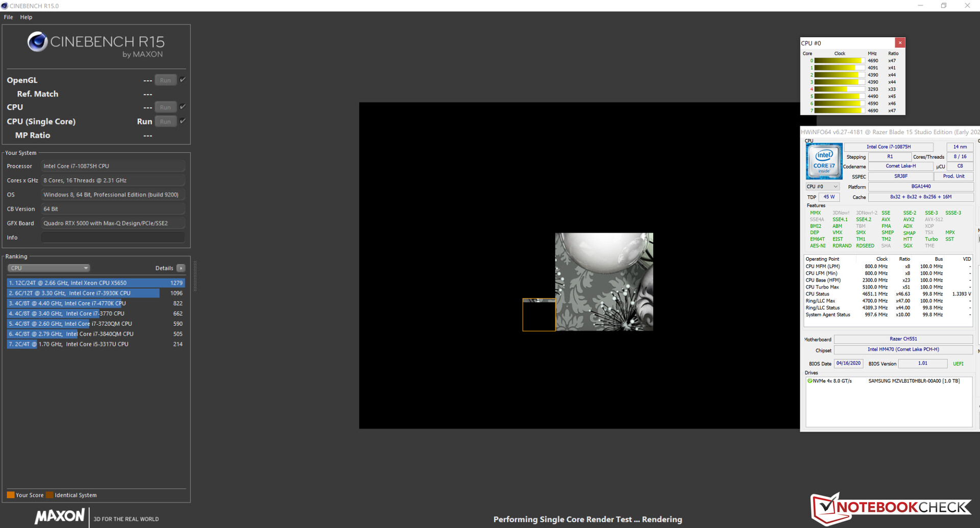This screenshot has width=980, height=528.
Task: Click the Info text field
Action: (x=113, y=237)
